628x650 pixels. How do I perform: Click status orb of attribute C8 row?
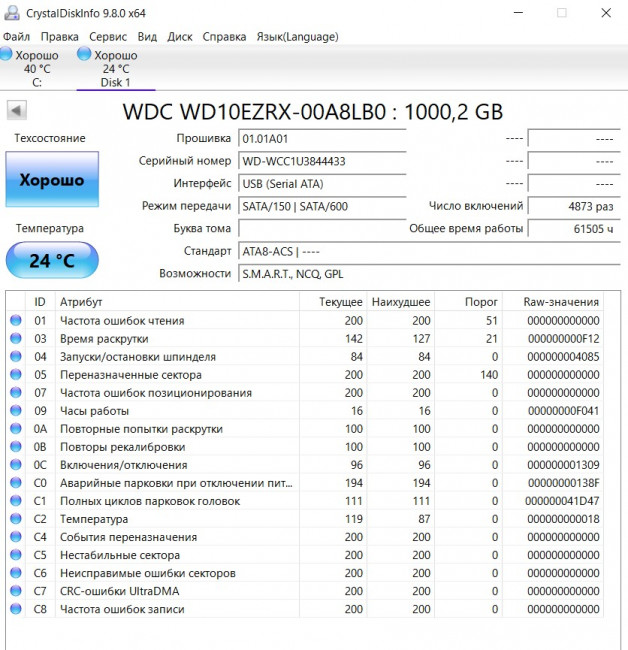tap(16, 609)
